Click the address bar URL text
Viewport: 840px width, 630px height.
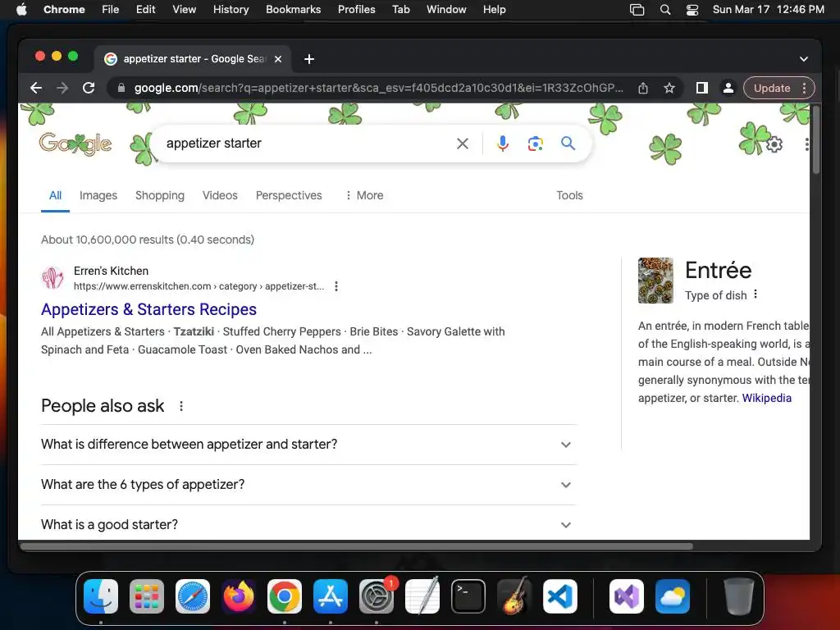pos(378,88)
